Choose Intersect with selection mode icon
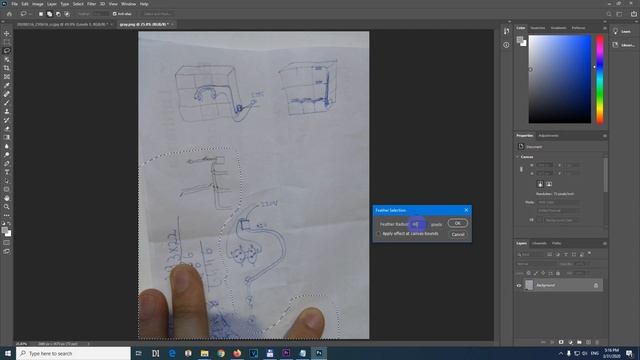 click(67, 14)
